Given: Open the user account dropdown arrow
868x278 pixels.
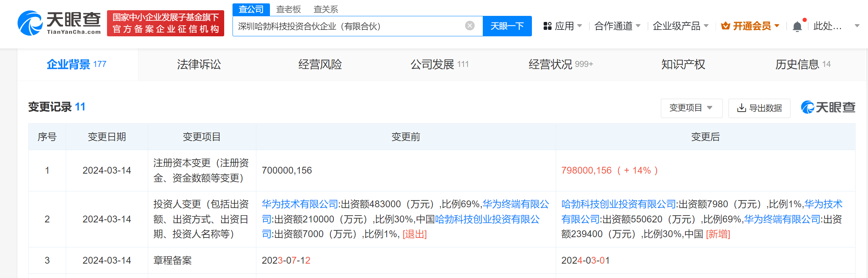Looking at the screenshot, I should pyautogui.click(x=857, y=26).
